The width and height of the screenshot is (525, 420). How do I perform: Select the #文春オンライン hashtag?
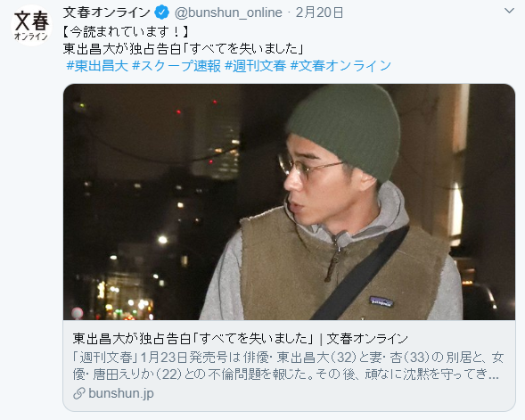click(340, 66)
